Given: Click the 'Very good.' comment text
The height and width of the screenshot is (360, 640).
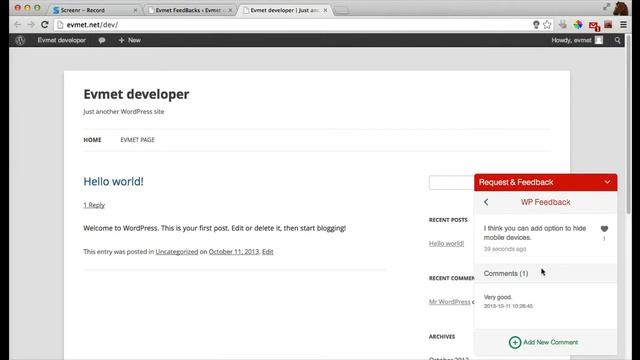Looking at the screenshot, I should pyautogui.click(x=498, y=297).
